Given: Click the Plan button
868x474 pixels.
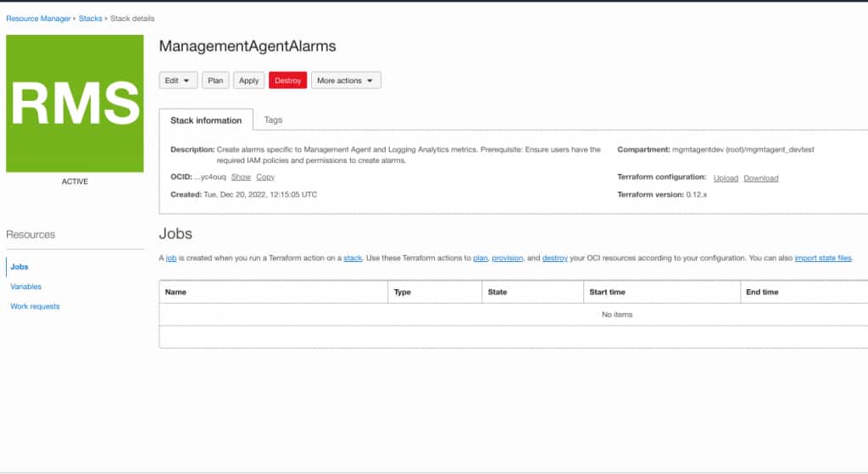Looking at the screenshot, I should coord(215,81).
